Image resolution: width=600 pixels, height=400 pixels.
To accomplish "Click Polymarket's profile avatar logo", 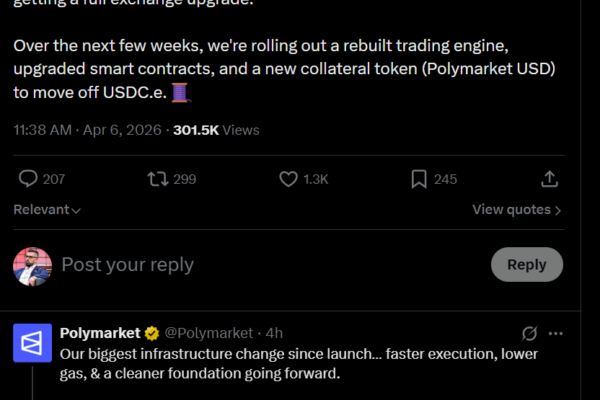I will [x=32, y=343].
